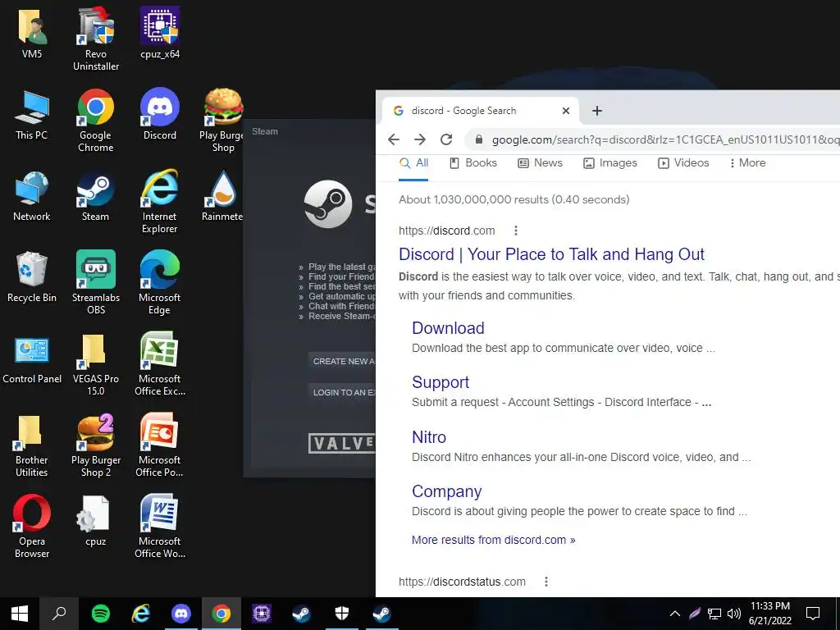Switch to Videos search results
Viewport: 840px width, 630px height.
pyautogui.click(x=683, y=163)
